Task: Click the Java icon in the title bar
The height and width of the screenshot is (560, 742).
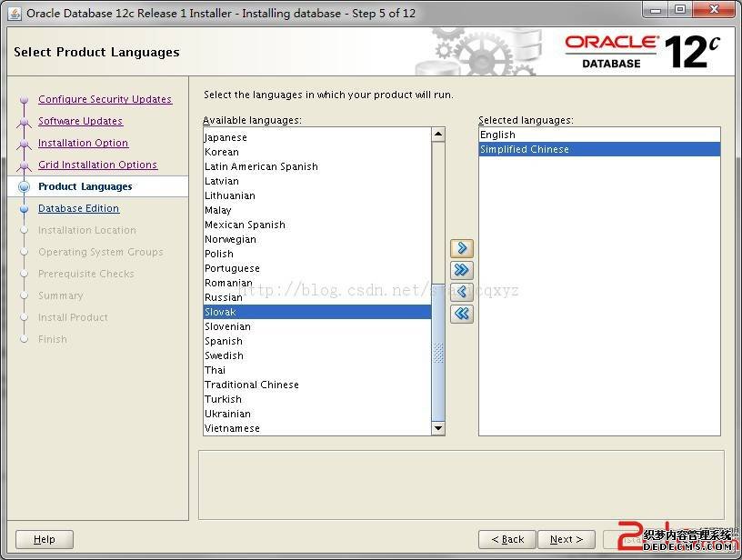Action: coord(14,13)
